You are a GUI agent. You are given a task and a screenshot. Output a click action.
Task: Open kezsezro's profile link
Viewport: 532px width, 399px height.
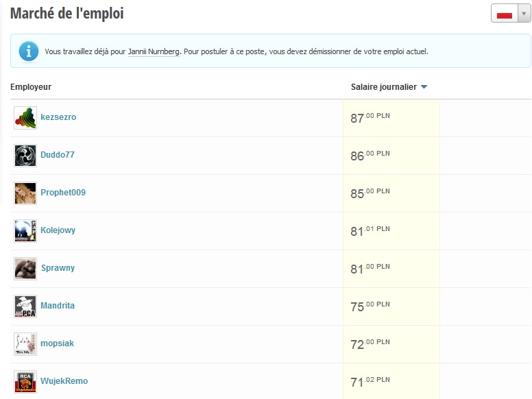point(58,117)
